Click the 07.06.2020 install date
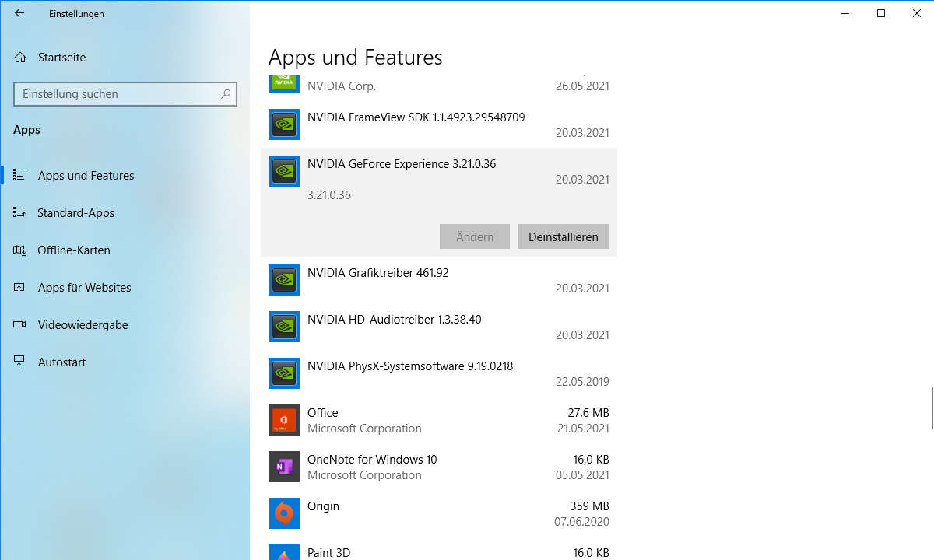 pyautogui.click(x=582, y=522)
